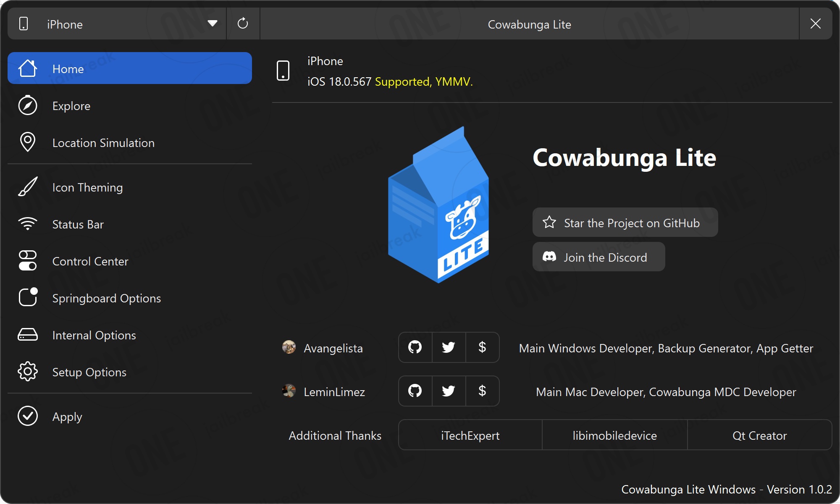Open LeminLimez's Twitter icon
Screen dimensions: 840x504
tap(449, 391)
